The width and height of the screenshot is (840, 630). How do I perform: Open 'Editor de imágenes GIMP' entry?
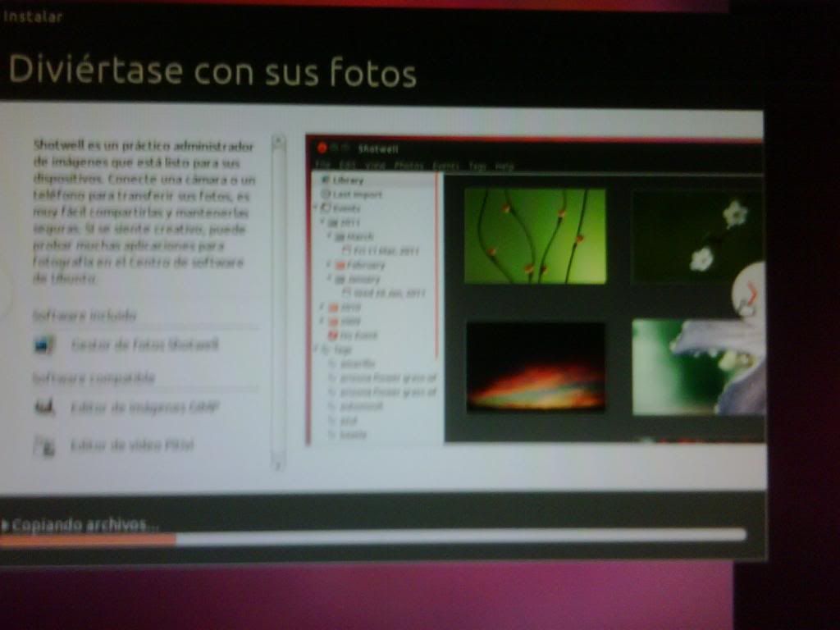coord(144,407)
